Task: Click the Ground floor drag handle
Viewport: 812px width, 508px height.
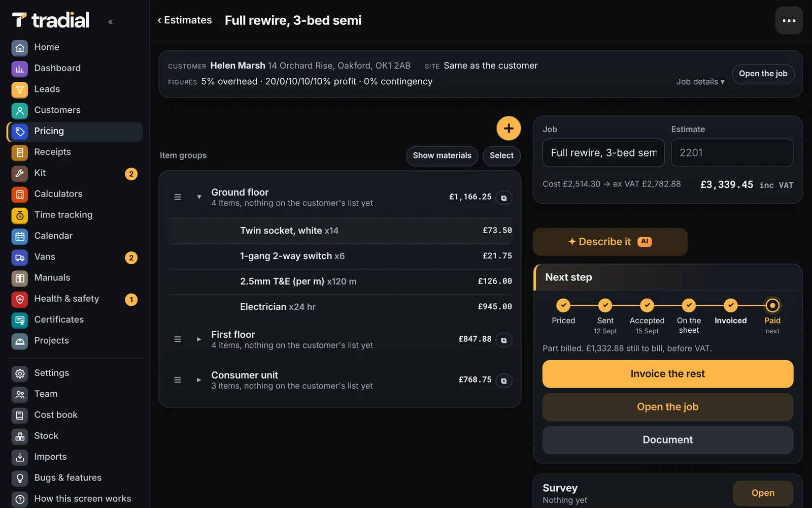Action: click(178, 197)
